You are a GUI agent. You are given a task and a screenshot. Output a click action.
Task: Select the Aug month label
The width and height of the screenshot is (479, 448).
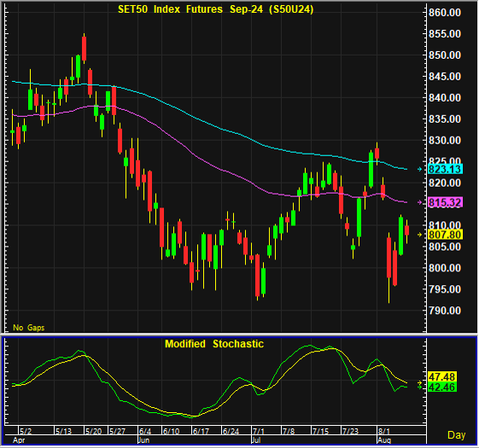384,440
